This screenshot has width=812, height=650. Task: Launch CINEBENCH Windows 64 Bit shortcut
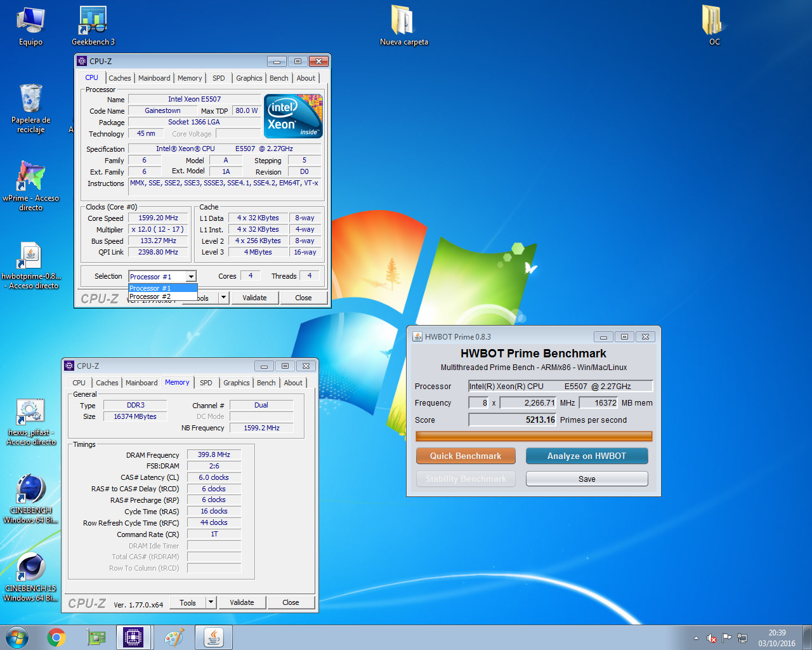coord(30,499)
